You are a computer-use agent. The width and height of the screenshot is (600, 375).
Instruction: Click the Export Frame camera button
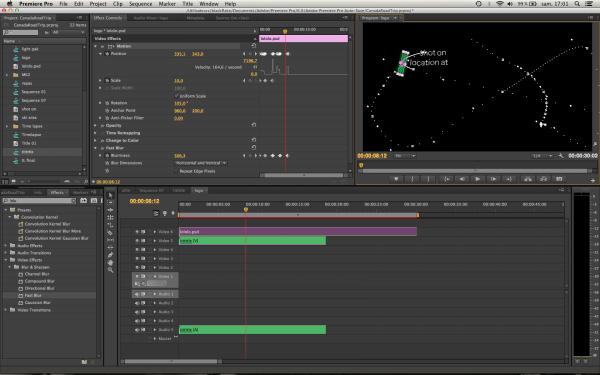[x=559, y=179]
